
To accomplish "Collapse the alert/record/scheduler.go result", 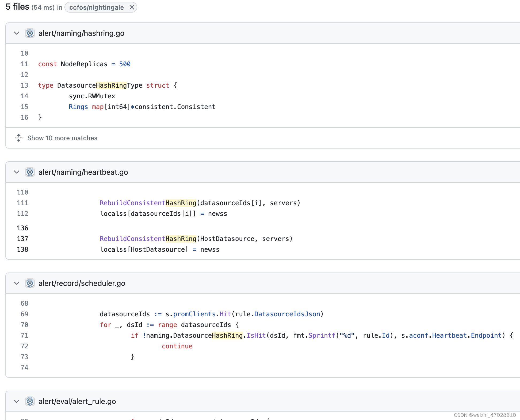I will click(17, 283).
